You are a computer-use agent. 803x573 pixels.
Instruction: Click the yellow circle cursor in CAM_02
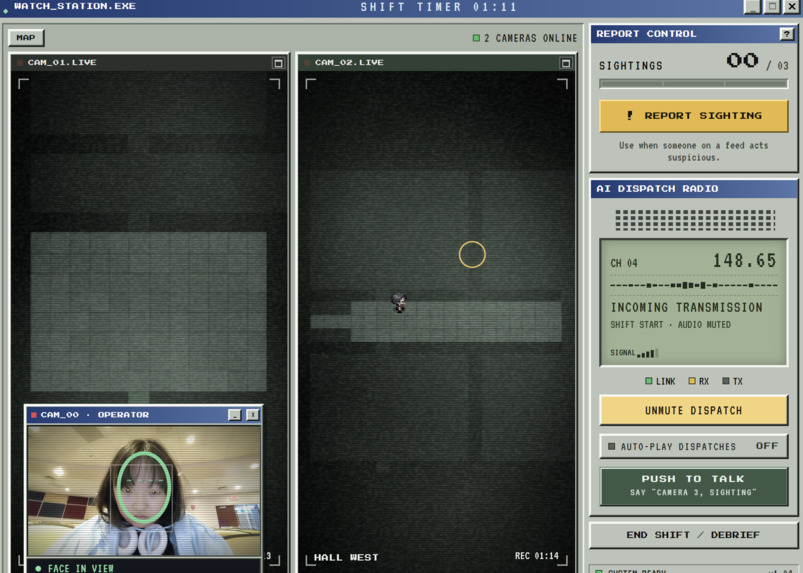click(x=472, y=254)
